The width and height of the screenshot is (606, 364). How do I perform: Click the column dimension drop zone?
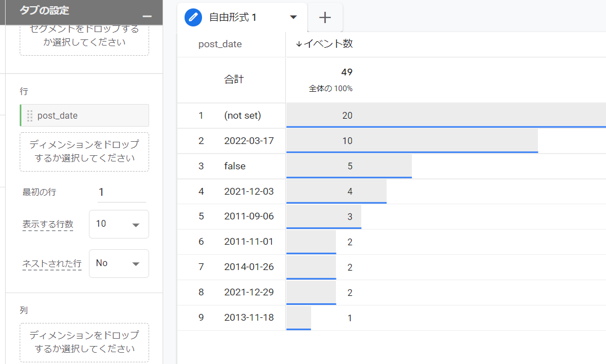point(84,343)
